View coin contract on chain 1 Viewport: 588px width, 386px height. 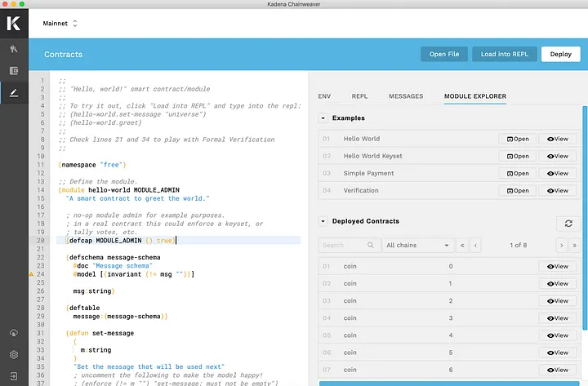[x=558, y=284]
